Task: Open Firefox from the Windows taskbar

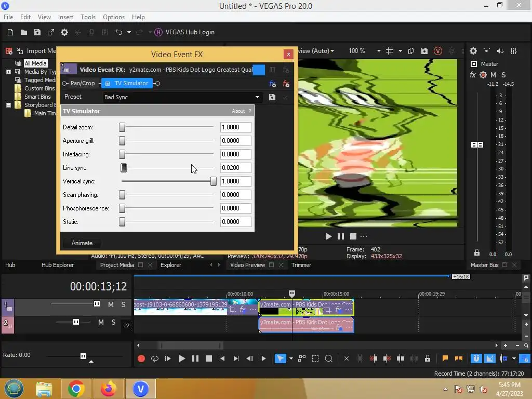Action: (109, 389)
